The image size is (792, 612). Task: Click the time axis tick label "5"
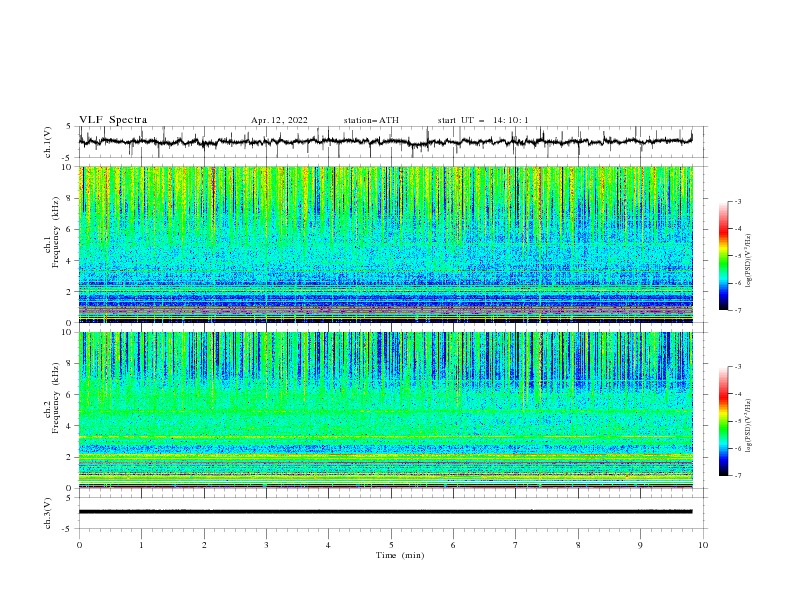tap(391, 545)
